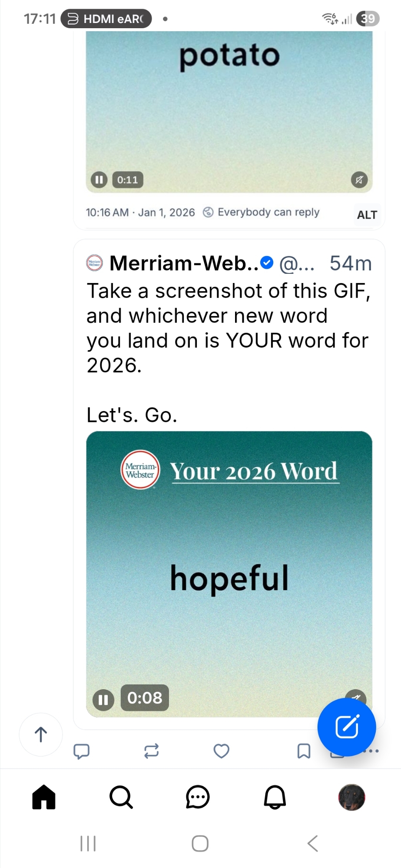The height and width of the screenshot is (868, 401).
Task: Tap the Merriam-Webster small avatar
Action: [94, 263]
